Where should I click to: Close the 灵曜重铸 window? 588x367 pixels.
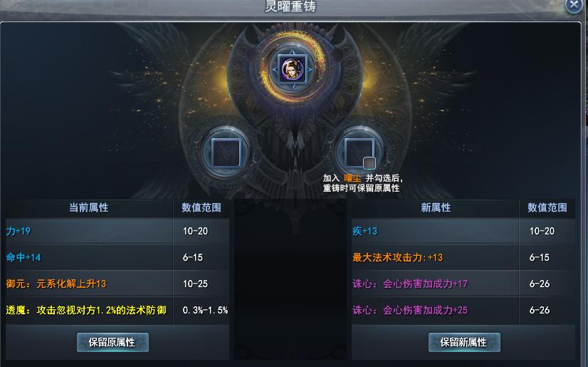(574, 5)
